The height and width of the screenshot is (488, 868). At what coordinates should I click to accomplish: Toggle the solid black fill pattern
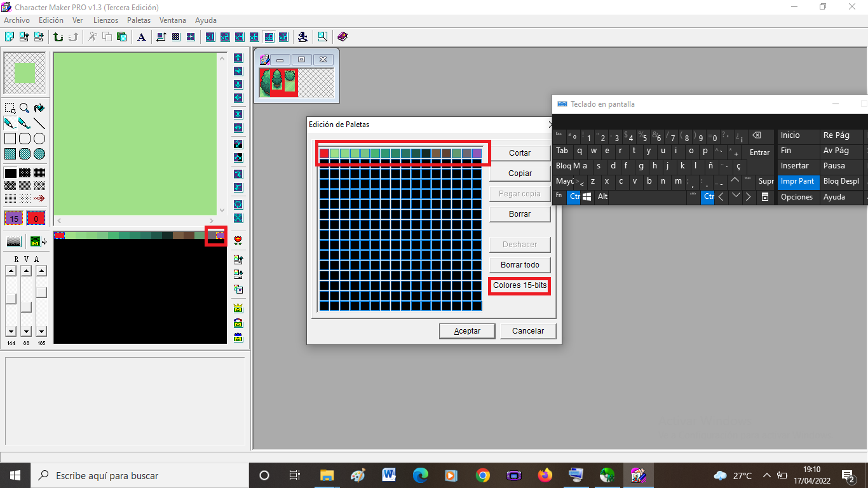click(x=10, y=173)
